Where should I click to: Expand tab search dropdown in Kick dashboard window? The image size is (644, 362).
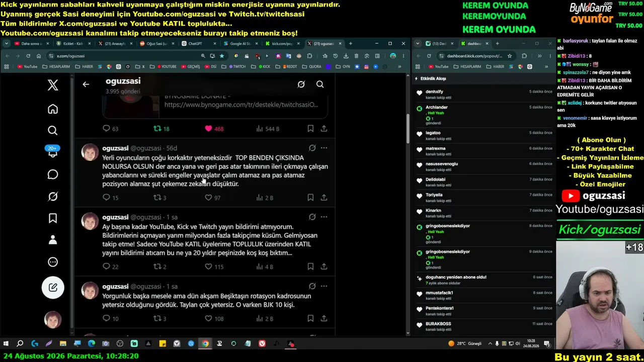pyautogui.click(x=418, y=44)
